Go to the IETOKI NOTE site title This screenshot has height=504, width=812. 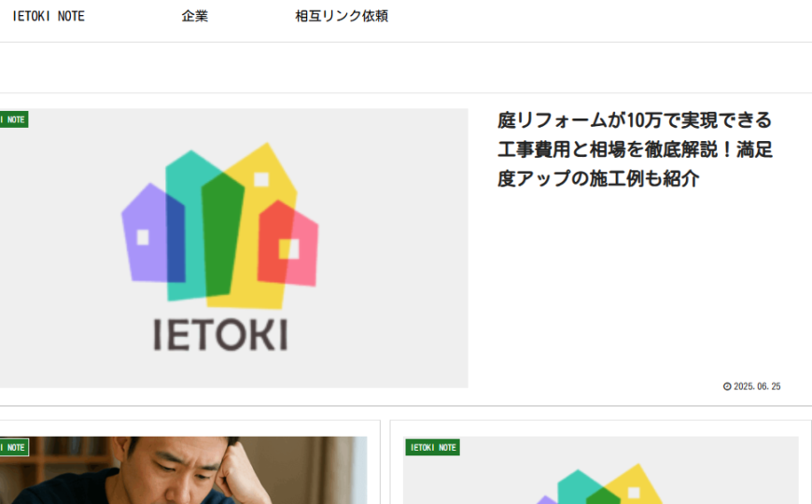coord(49,16)
